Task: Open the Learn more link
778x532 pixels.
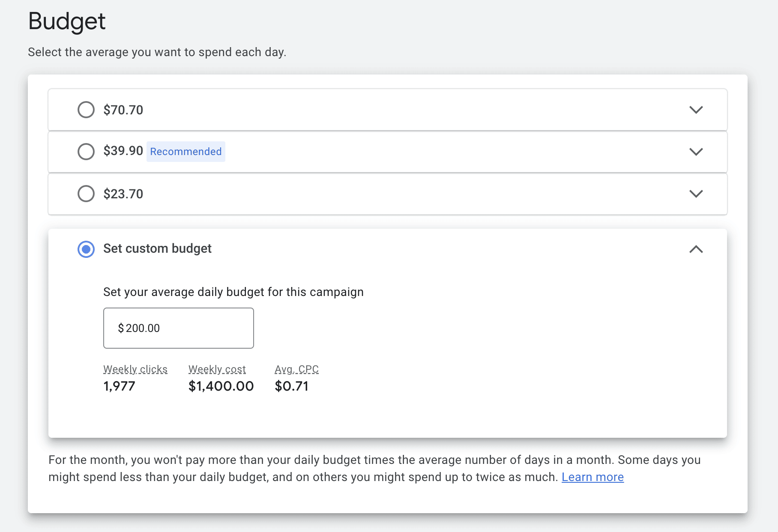Action: 592,477
